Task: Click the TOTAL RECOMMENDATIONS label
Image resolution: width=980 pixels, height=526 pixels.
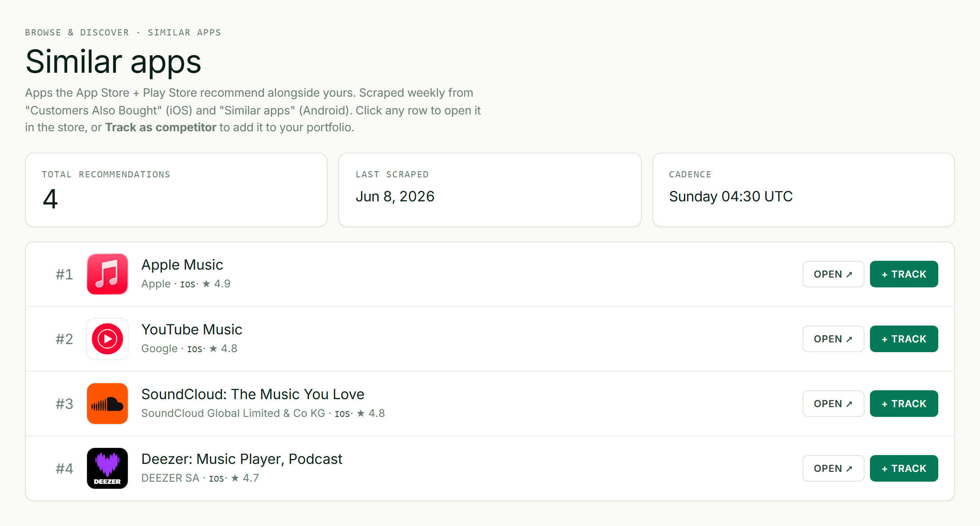Action: pyautogui.click(x=106, y=174)
